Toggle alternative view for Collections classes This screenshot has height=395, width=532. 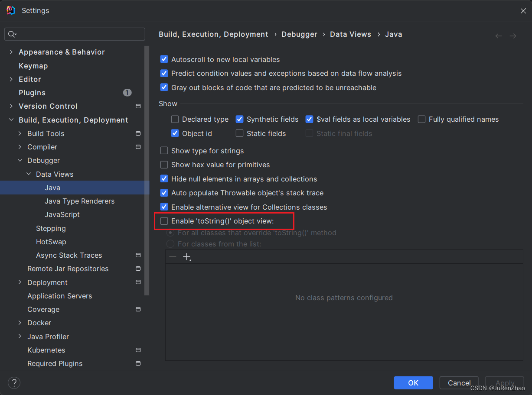point(164,207)
